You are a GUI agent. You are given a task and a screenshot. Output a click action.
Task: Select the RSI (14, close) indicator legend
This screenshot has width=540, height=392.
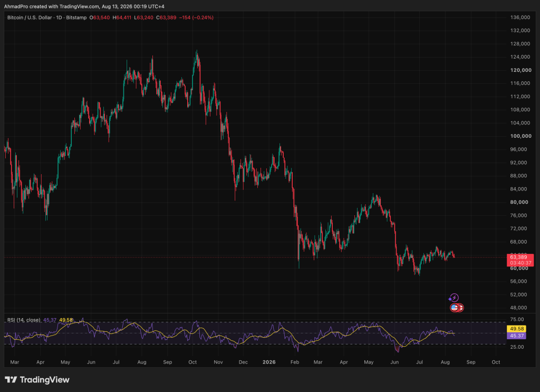coord(23,320)
